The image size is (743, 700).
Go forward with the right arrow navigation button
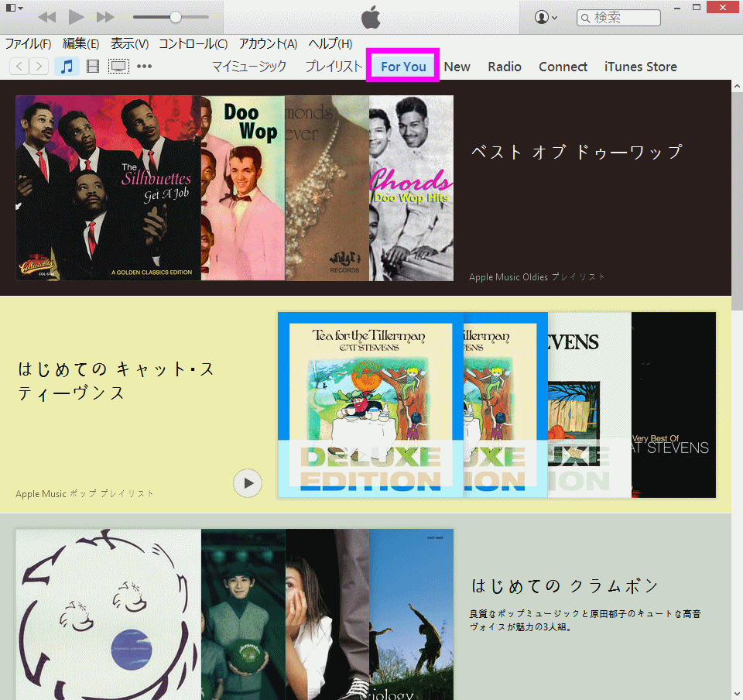39,67
